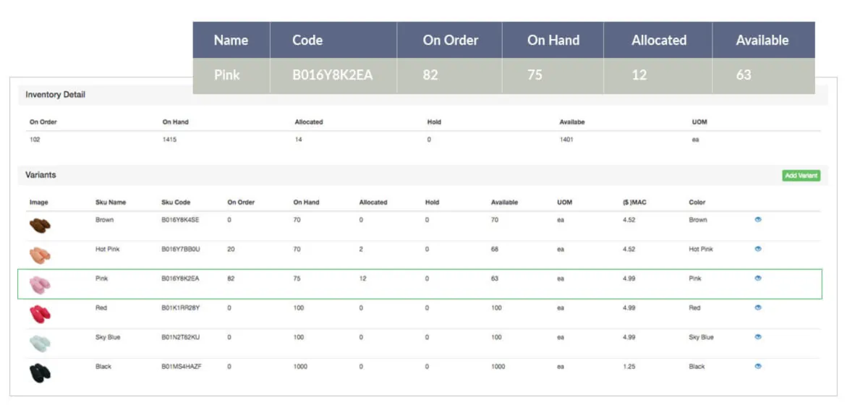Click the Available column header in Variants
This screenshot has height=413, width=868.
tap(504, 203)
